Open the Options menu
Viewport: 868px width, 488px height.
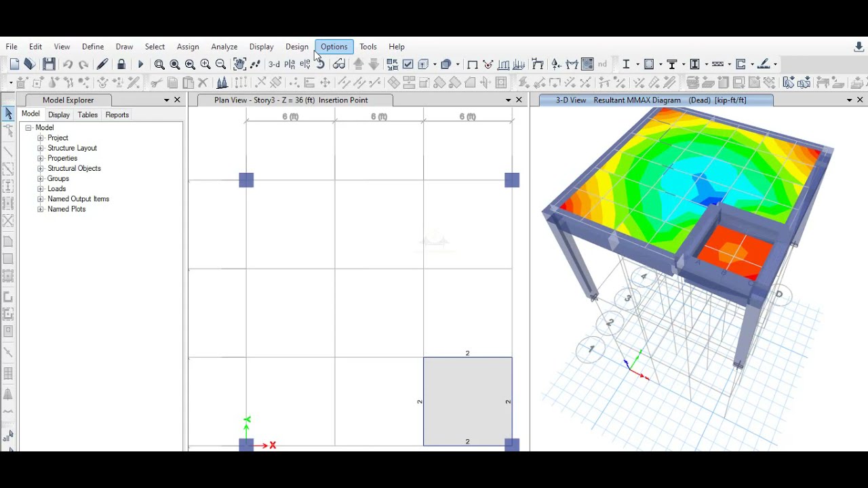334,47
